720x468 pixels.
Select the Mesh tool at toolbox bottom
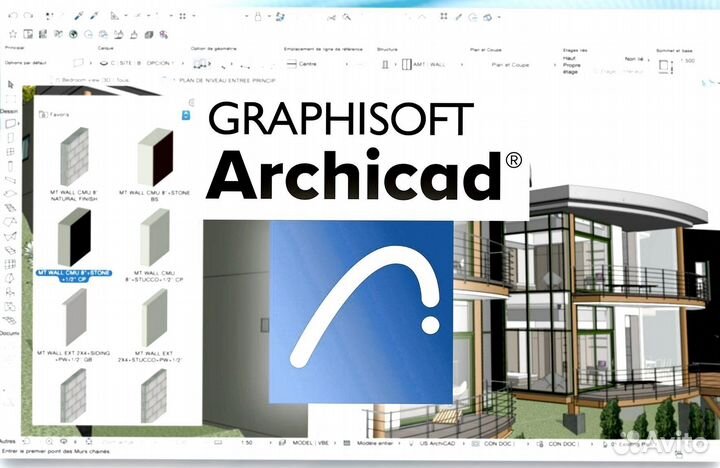(x=10, y=320)
